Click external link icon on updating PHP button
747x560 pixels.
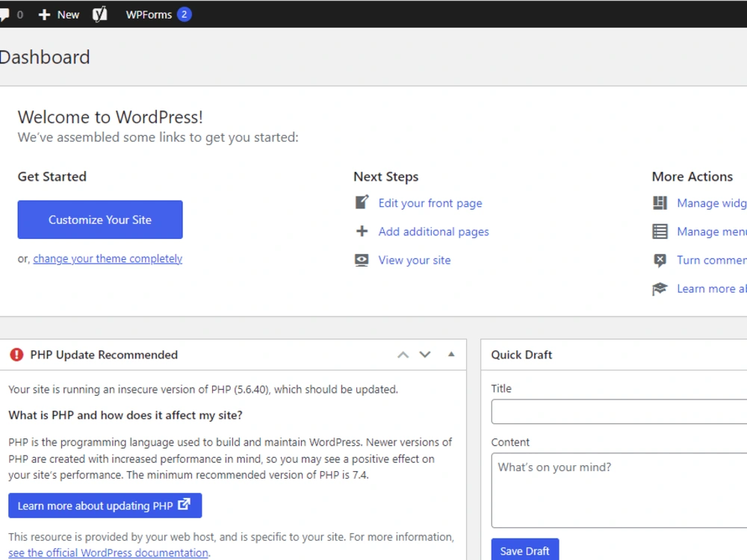[x=184, y=504]
